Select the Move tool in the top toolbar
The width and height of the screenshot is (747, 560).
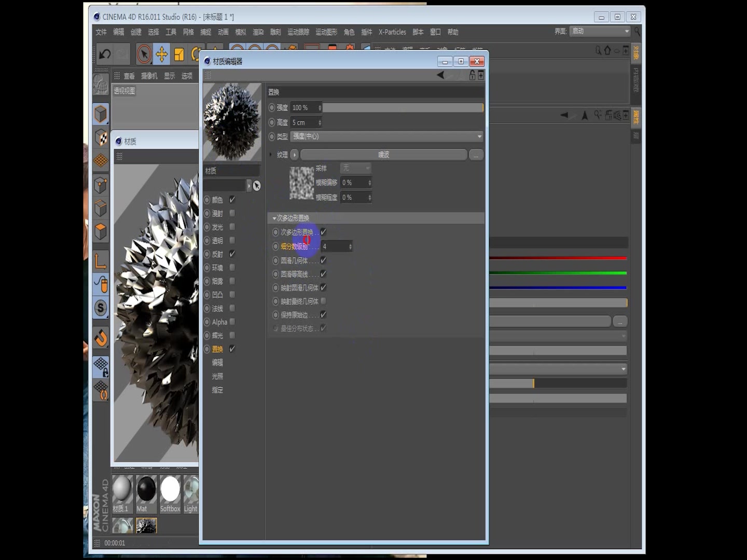(x=162, y=54)
